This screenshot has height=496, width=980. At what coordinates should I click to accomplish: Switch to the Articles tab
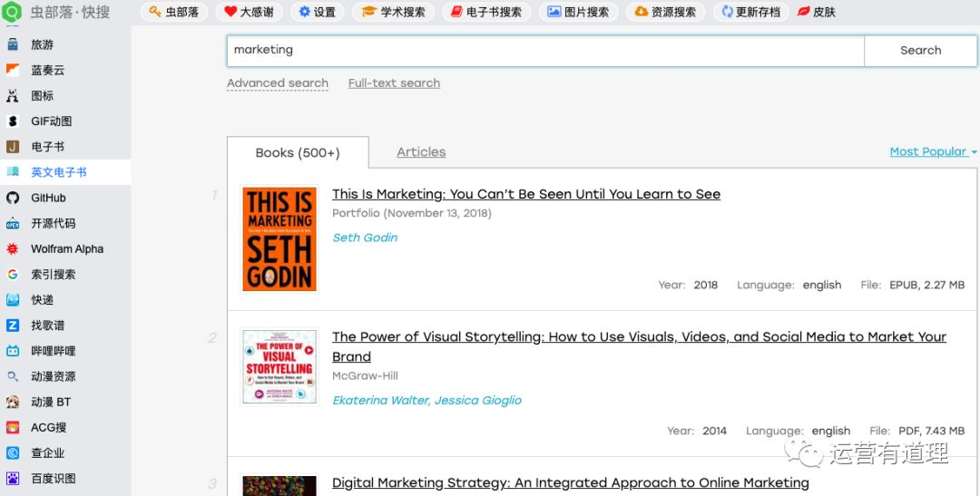(x=421, y=151)
